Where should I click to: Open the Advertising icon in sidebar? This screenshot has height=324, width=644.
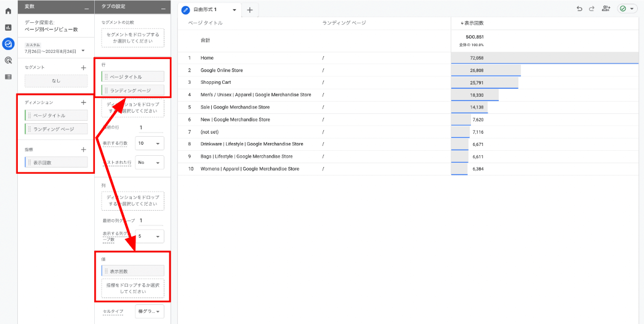(8, 60)
